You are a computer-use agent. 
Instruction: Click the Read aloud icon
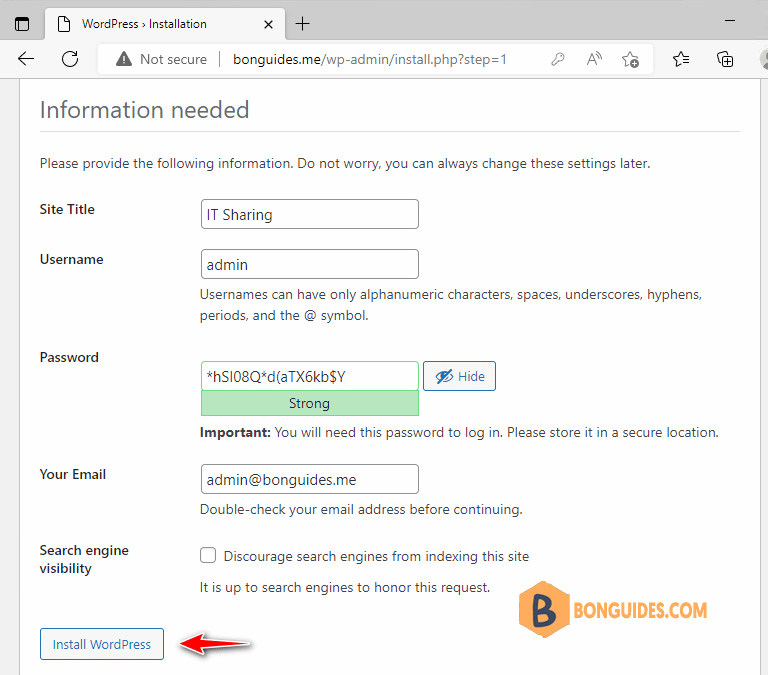point(594,59)
